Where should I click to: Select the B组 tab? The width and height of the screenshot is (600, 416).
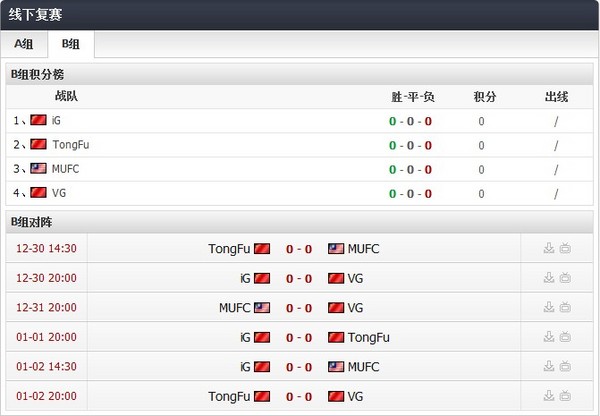[70, 45]
